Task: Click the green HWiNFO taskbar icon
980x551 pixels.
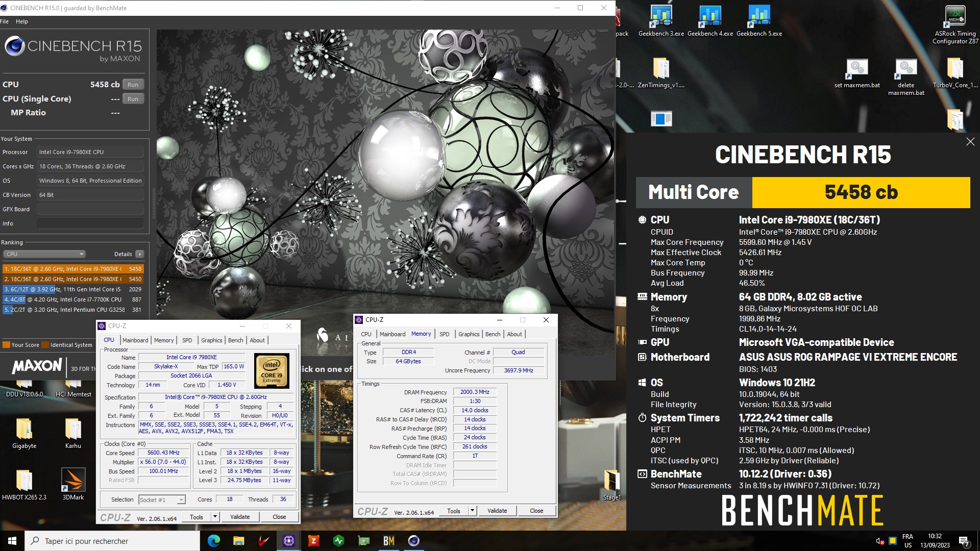Action: click(338, 541)
